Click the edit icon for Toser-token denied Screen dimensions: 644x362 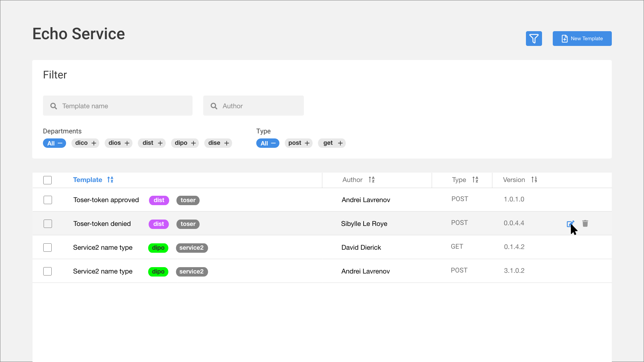(x=570, y=224)
